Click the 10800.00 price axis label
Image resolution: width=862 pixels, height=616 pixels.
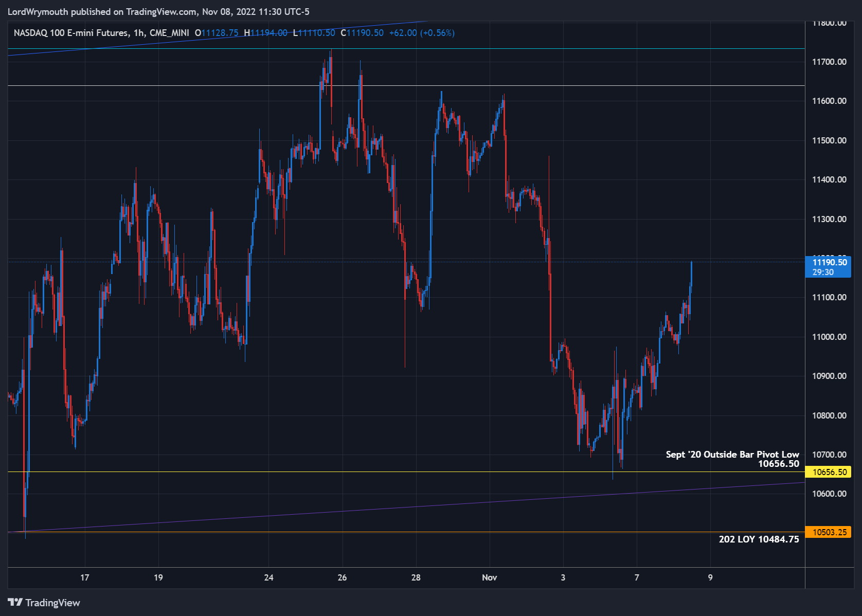tap(829, 415)
